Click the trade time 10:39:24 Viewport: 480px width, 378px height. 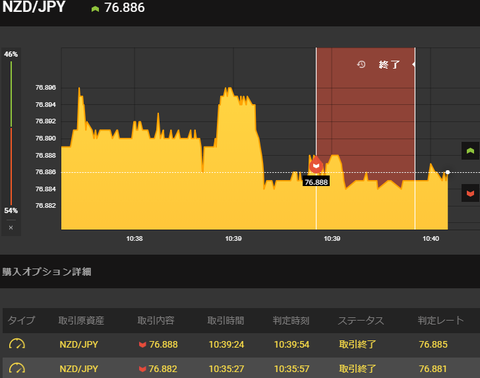[226, 344]
